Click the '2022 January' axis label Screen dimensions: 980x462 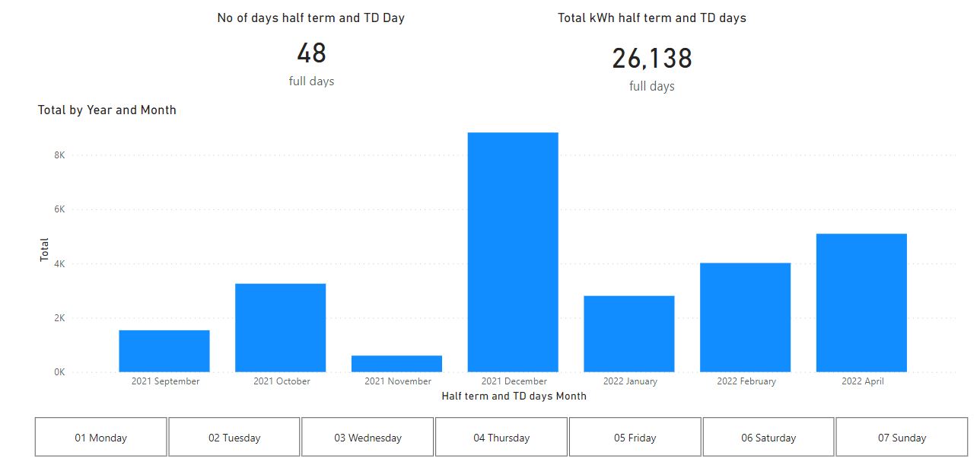tap(630, 381)
